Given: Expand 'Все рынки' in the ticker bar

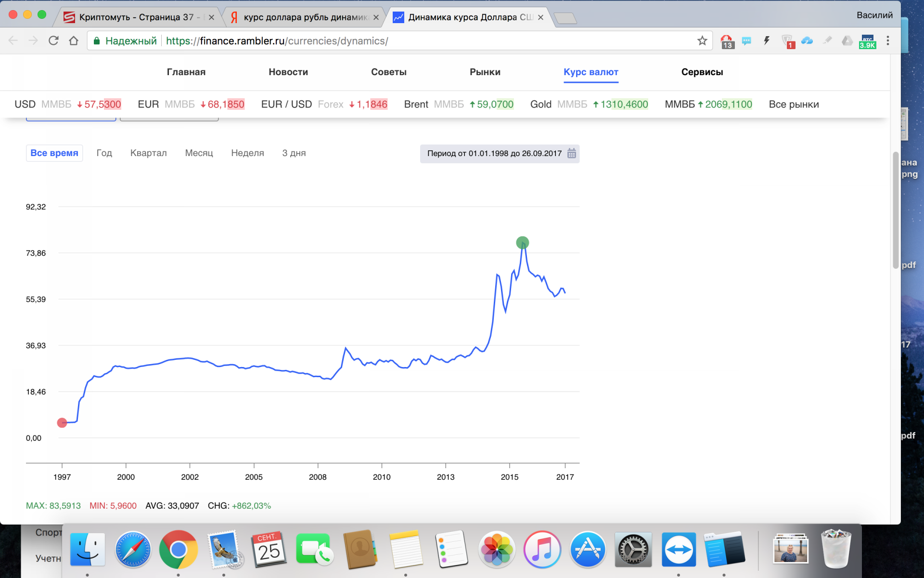Looking at the screenshot, I should (794, 105).
